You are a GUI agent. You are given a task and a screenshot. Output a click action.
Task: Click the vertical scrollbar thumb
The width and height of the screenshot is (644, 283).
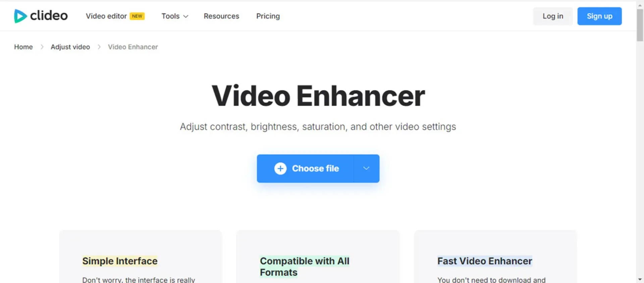coord(640,25)
